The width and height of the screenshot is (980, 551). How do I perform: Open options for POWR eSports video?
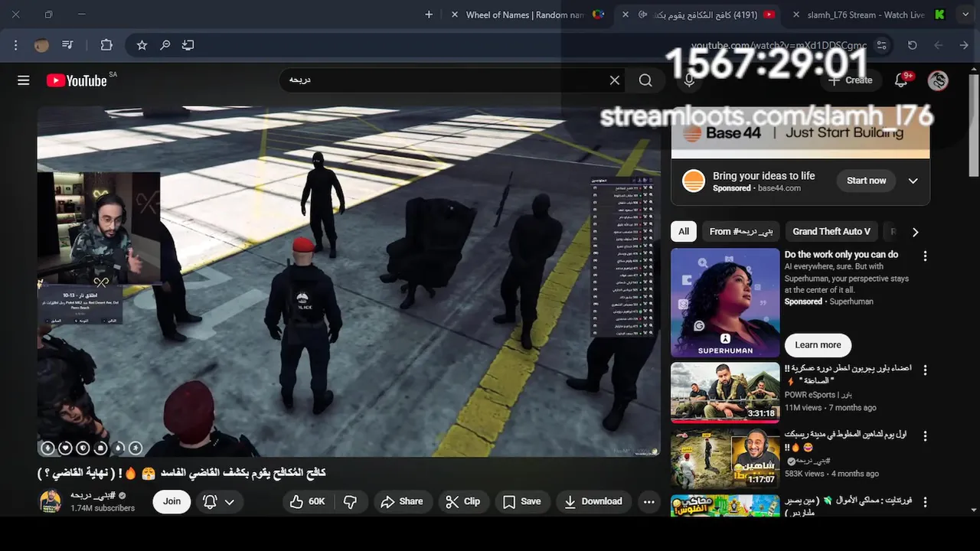(x=925, y=370)
